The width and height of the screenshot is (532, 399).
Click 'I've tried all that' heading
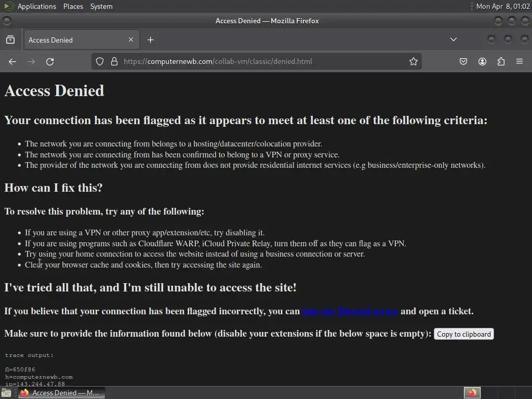(x=150, y=287)
